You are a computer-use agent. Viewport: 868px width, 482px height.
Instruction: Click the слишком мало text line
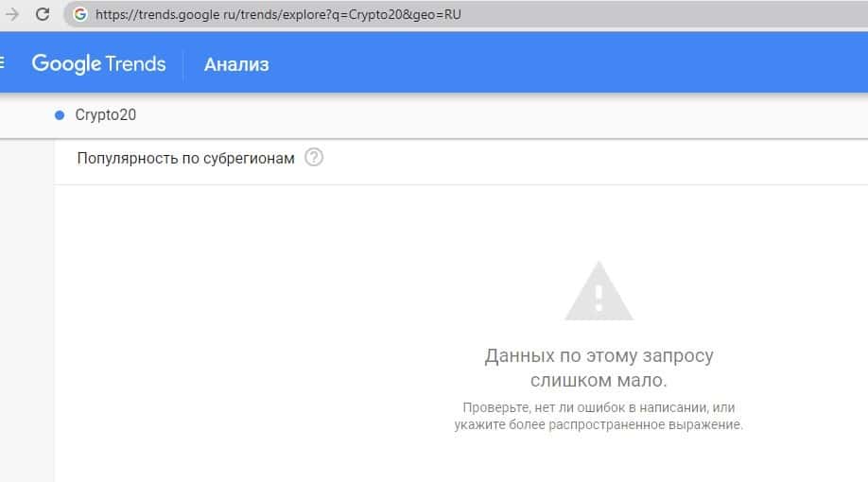pyautogui.click(x=599, y=380)
